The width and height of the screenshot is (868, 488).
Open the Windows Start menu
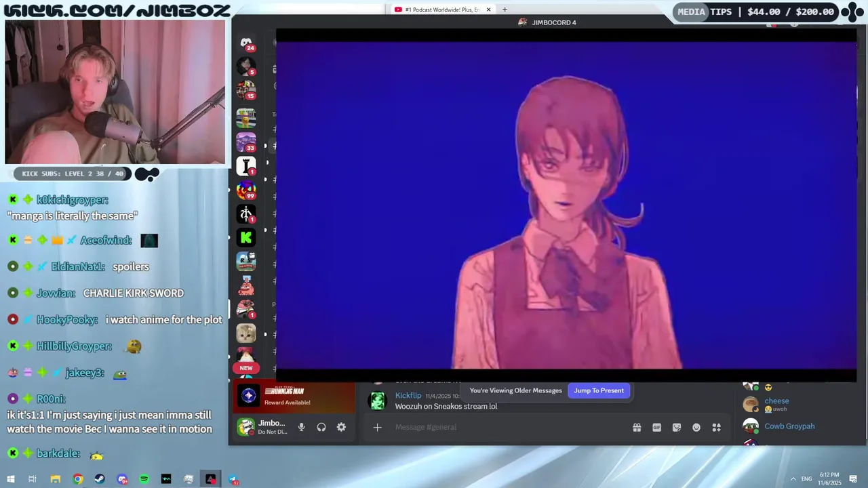pyautogui.click(x=10, y=479)
